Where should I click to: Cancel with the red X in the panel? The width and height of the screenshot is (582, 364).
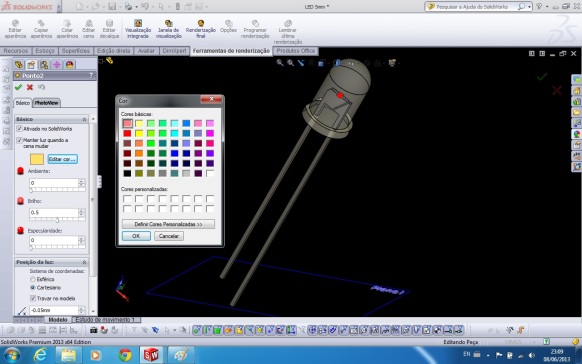[30, 87]
